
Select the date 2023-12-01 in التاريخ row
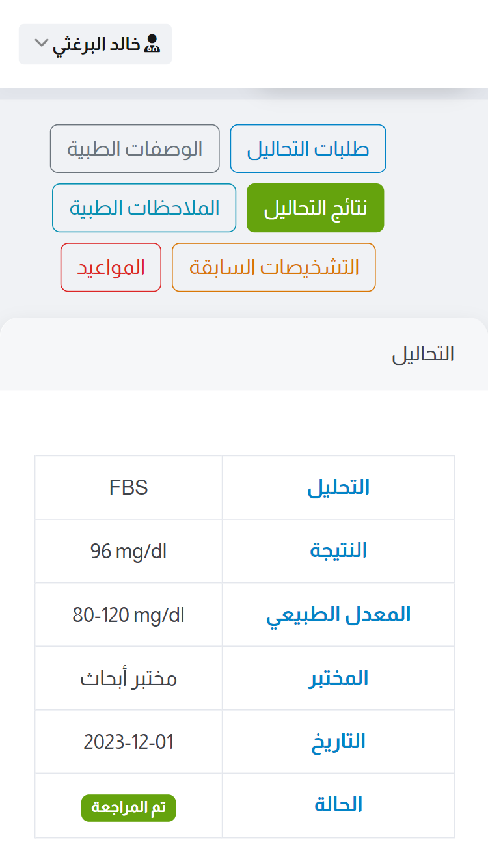click(x=128, y=741)
